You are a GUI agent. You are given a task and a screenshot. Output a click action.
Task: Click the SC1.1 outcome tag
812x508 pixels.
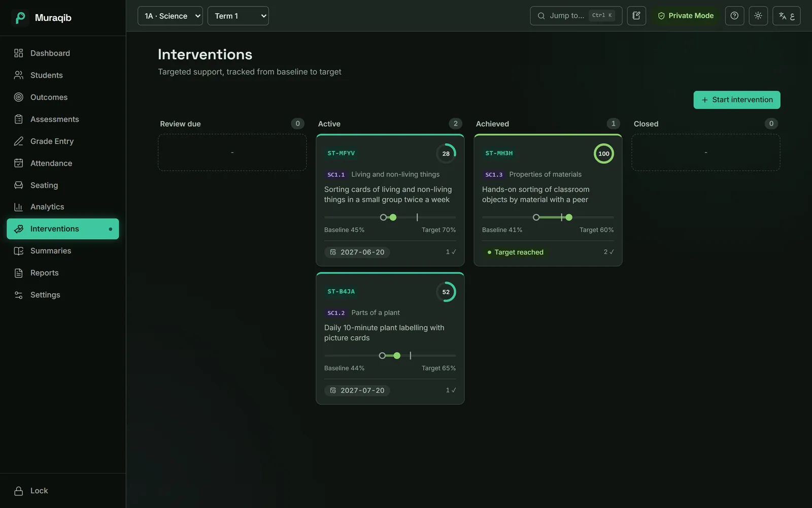click(336, 175)
